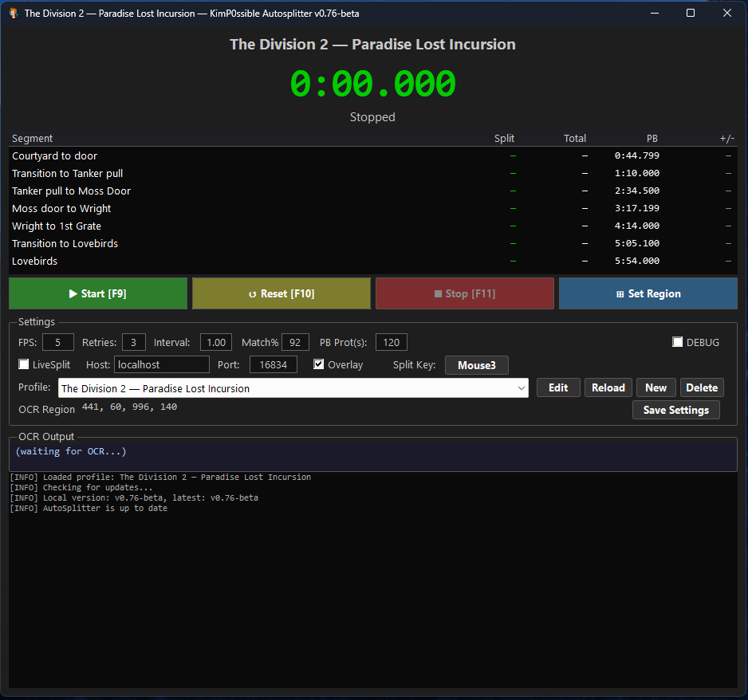
Task: Focus the Interval input field
Action: [x=216, y=342]
